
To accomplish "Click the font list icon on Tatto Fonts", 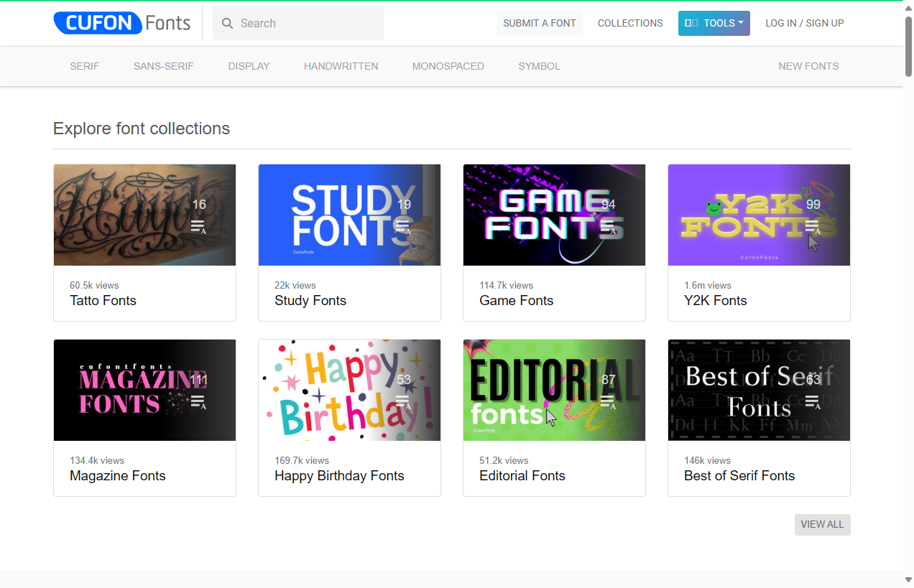I will [199, 228].
